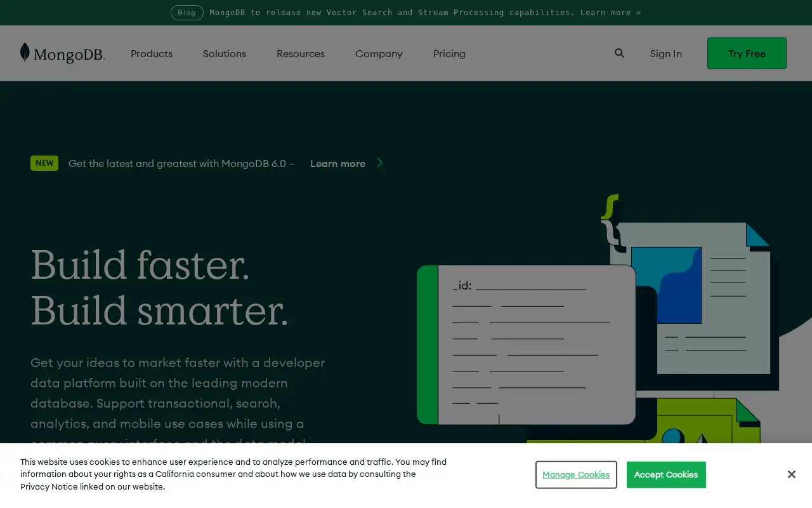The width and height of the screenshot is (812, 508).
Task: Open the Resources menu
Action: point(301,53)
